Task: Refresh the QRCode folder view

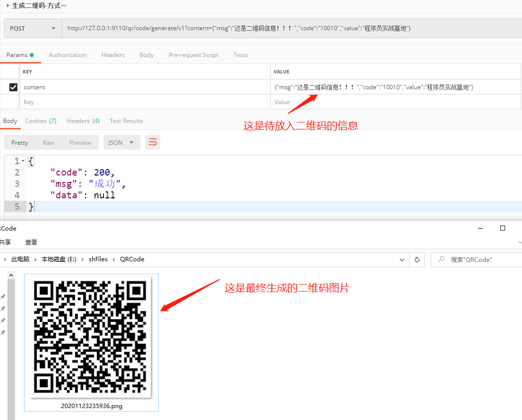Action: (417, 260)
